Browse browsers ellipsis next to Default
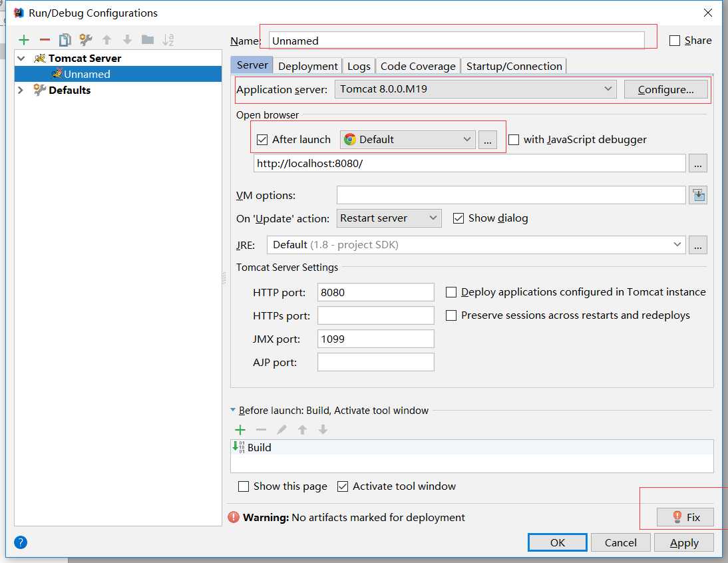The height and width of the screenshot is (563, 728). 488,140
